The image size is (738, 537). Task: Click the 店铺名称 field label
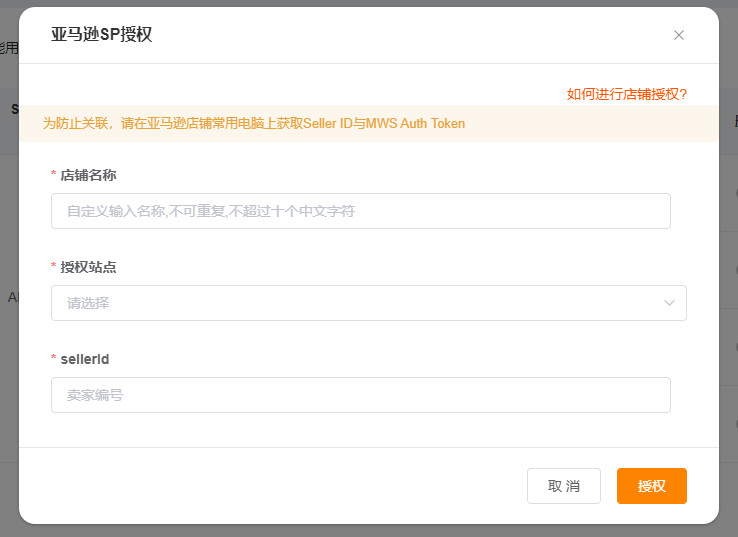click(x=88, y=175)
